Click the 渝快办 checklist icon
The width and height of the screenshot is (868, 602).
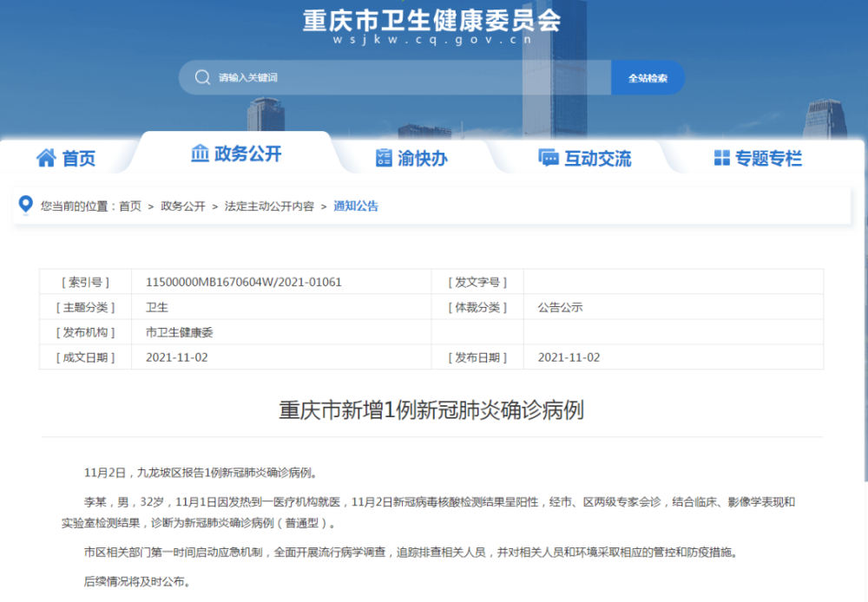click(x=384, y=158)
